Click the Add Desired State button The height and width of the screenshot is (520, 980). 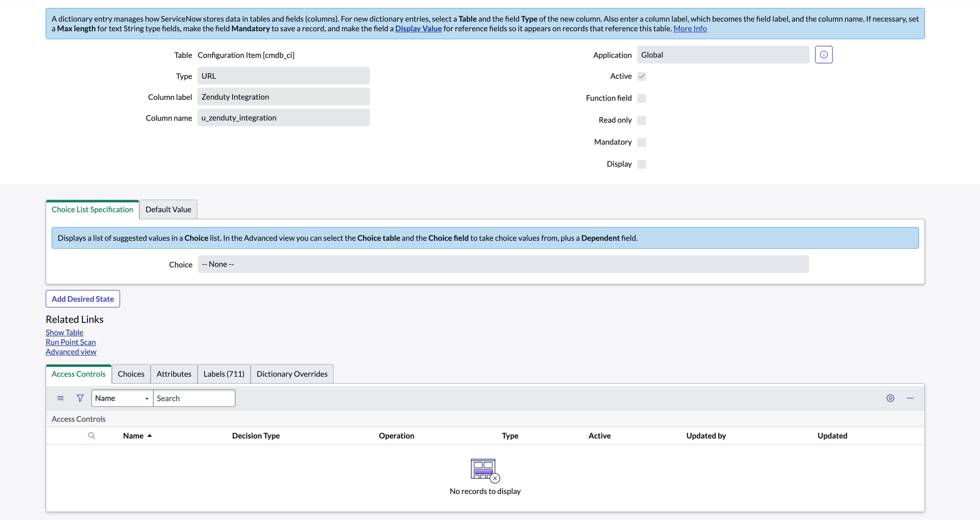tap(83, 299)
